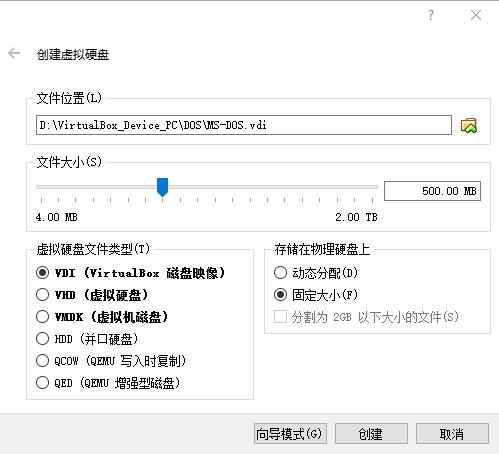The width and height of the screenshot is (499, 454).
Task: Click the 取消 cancel button
Action: click(452, 434)
